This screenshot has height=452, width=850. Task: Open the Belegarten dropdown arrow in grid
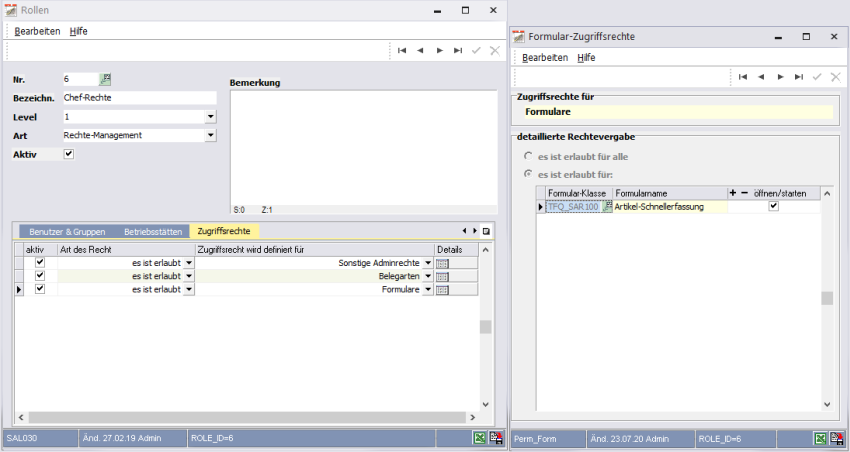tap(428, 276)
